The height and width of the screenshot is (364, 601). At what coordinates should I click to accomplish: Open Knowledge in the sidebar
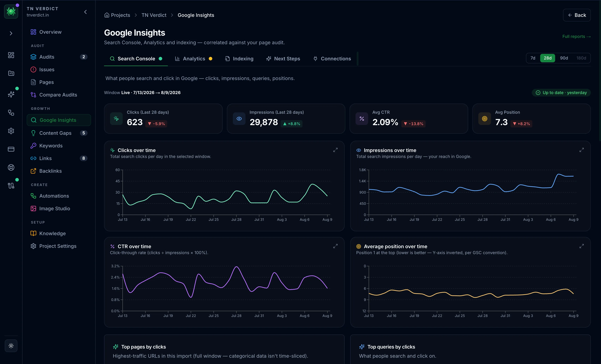pos(59,233)
